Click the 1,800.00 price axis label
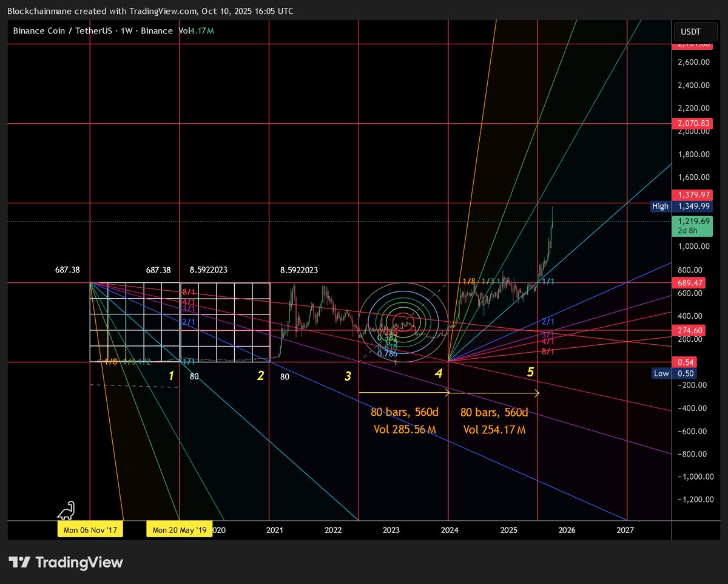 click(693, 154)
